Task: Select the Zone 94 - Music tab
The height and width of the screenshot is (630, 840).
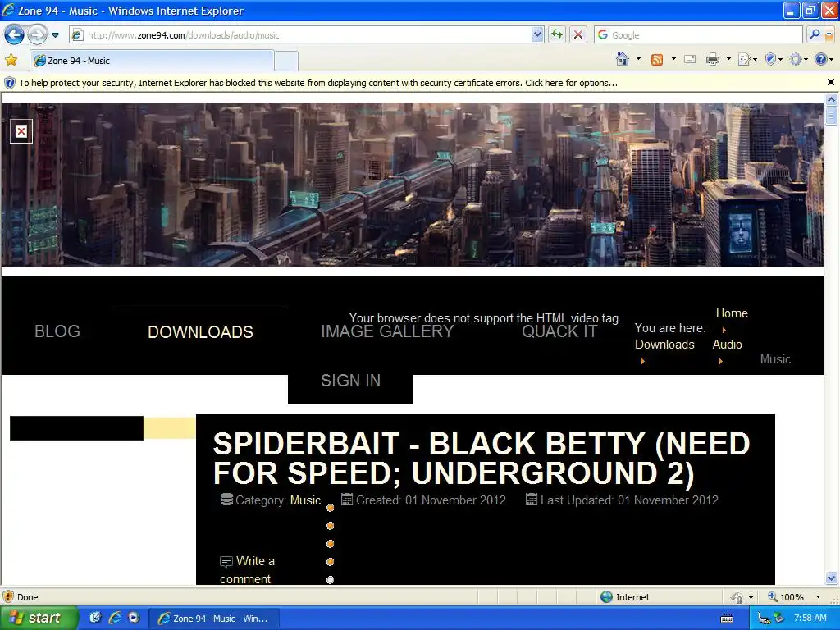Action: 152,61
